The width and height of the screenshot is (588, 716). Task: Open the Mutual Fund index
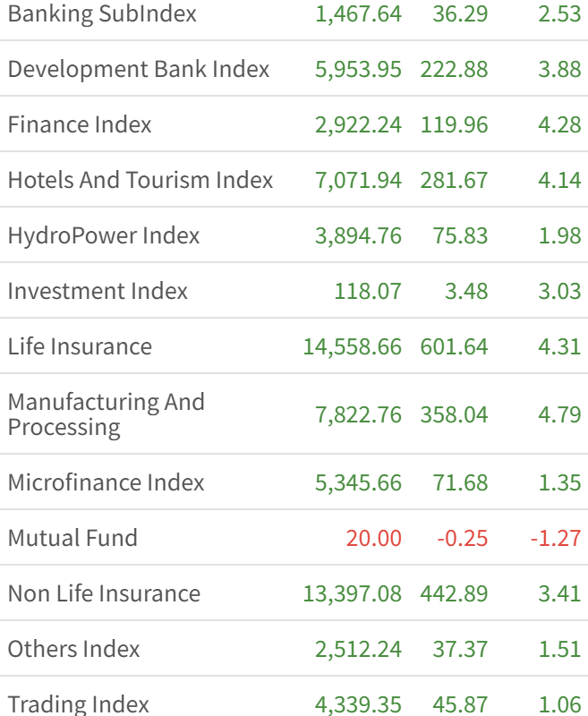tap(72, 539)
